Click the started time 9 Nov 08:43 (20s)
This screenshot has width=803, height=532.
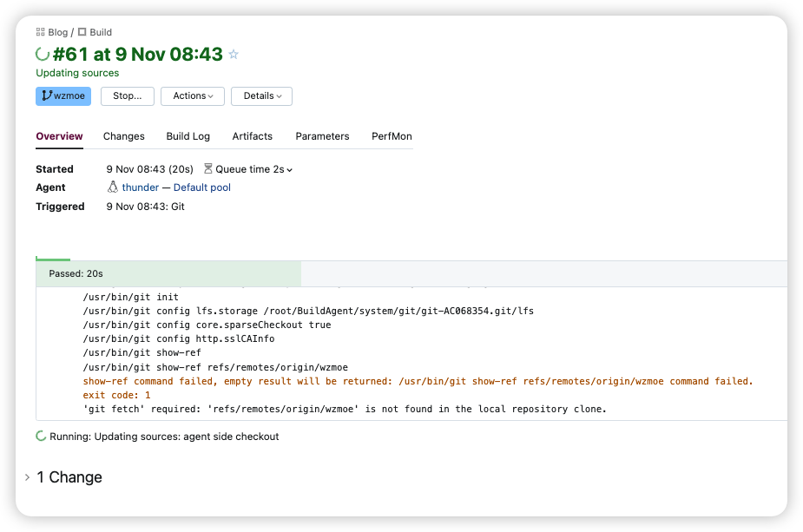click(x=150, y=169)
